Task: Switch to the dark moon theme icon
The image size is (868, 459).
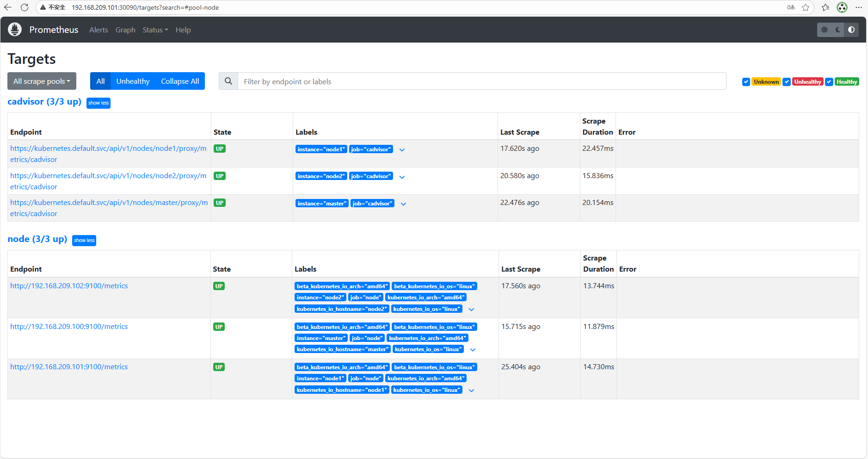Action: pos(838,30)
